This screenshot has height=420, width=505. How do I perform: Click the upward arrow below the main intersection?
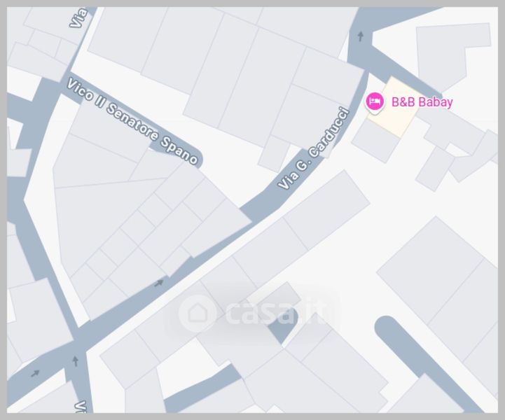pyautogui.click(x=76, y=361)
